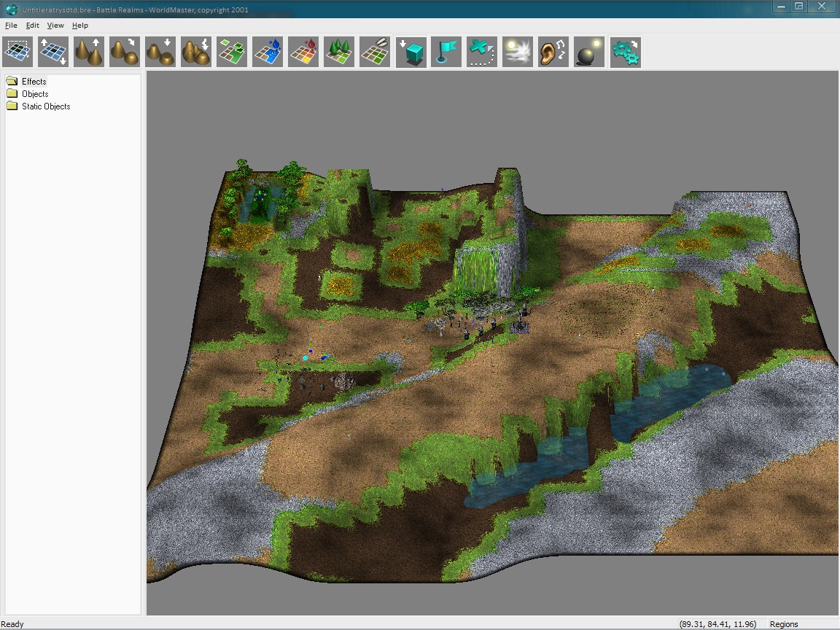Select the Static Objects folder in tree

[x=45, y=106]
